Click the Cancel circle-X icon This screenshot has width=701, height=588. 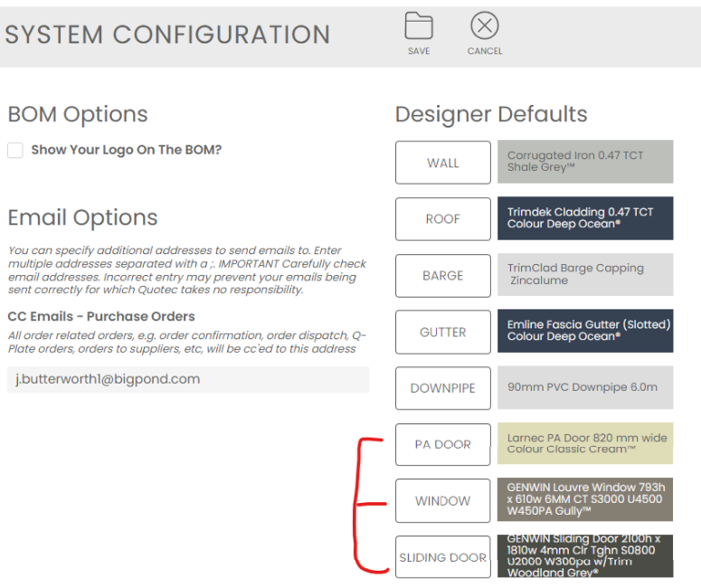pyautogui.click(x=485, y=26)
